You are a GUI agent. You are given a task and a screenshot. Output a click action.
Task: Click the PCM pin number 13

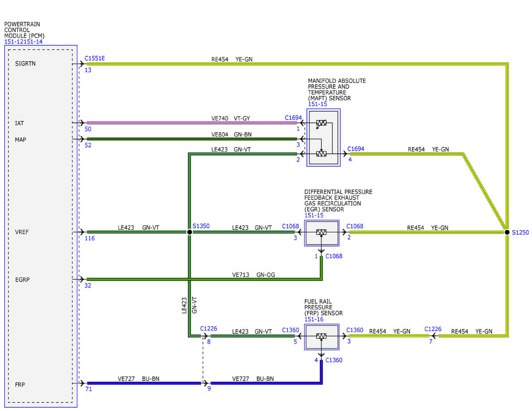88,70
